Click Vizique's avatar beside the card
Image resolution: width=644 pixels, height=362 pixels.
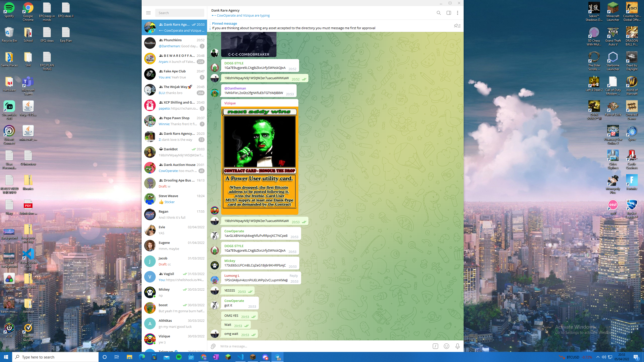(x=215, y=210)
